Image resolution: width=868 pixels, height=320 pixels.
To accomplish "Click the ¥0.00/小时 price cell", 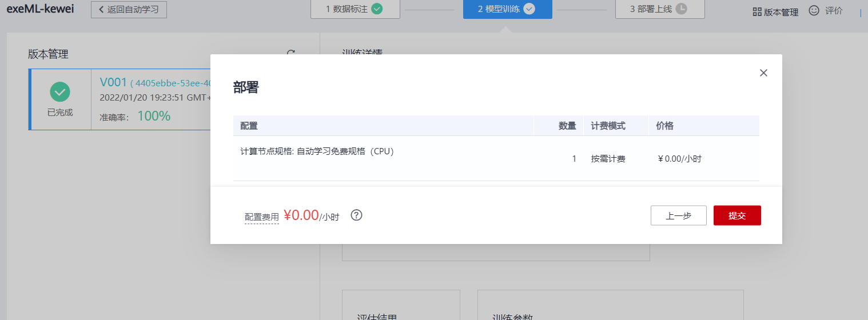I will pos(680,159).
